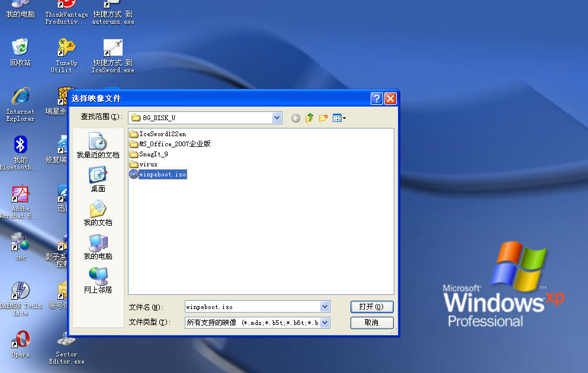Open My Bluetooth desktop icon

[x=20, y=153]
